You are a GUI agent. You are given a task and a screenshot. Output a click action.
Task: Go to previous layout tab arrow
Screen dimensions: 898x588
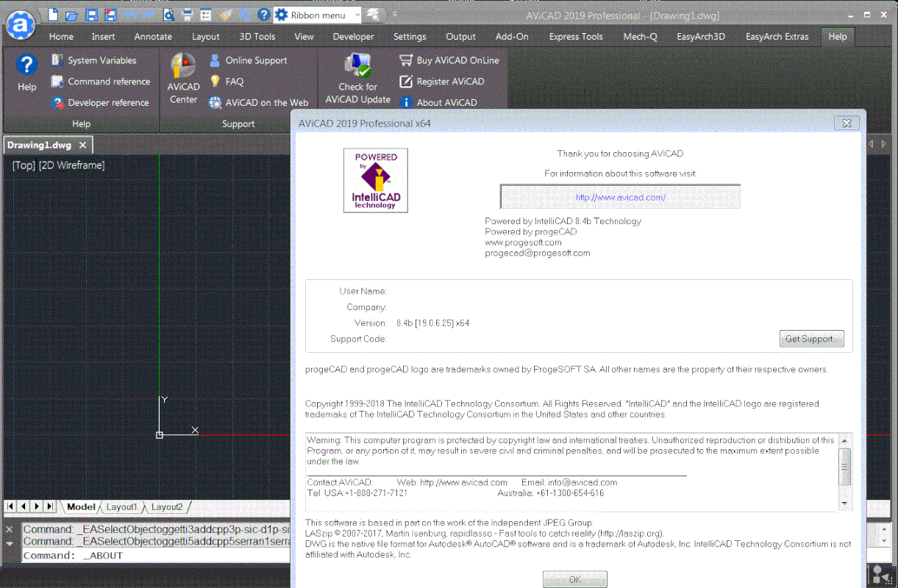pos(24,506)
